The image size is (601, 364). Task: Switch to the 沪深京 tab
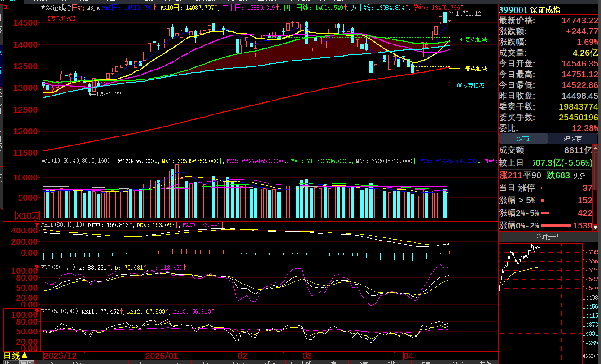click(x=572, y=139)
